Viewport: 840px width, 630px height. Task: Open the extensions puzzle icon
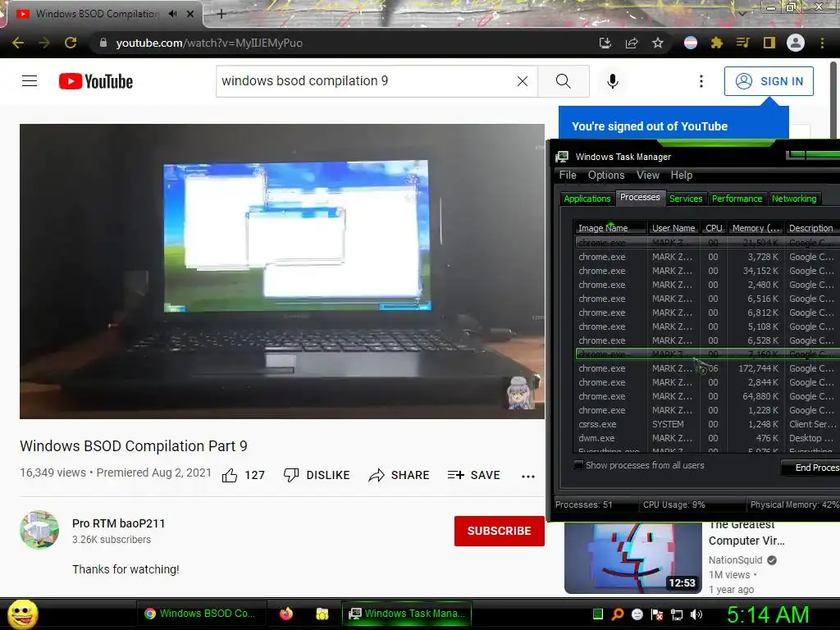point(717,43)
